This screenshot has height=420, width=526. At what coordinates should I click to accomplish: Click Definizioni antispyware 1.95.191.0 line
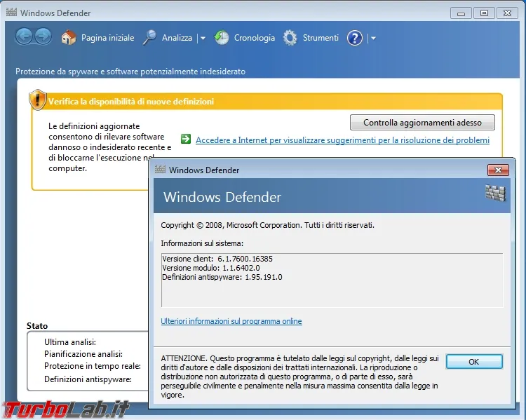tap(222, 277)
